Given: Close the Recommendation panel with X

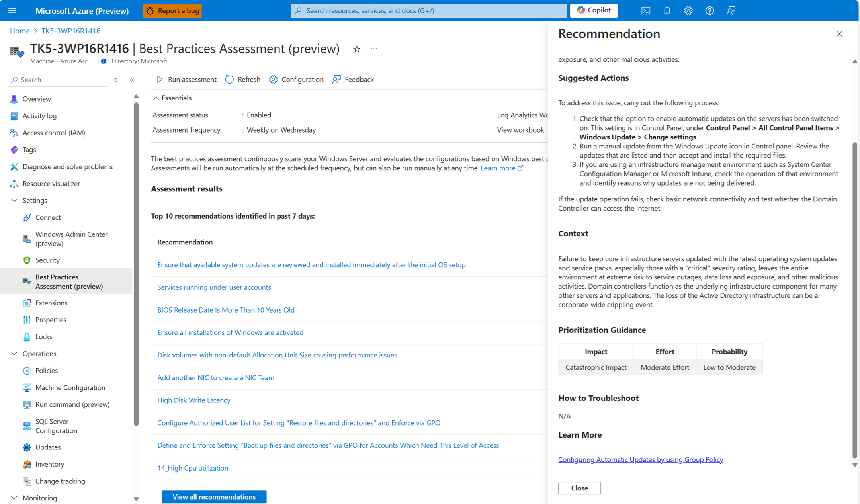Looking at the screenshot, I should click(x=839, y=34).
